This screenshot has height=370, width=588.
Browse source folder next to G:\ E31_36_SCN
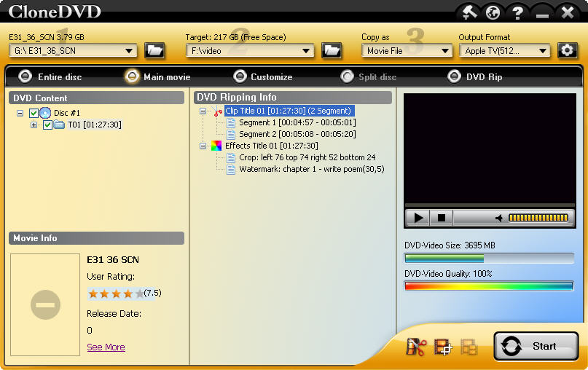(154, 50)
